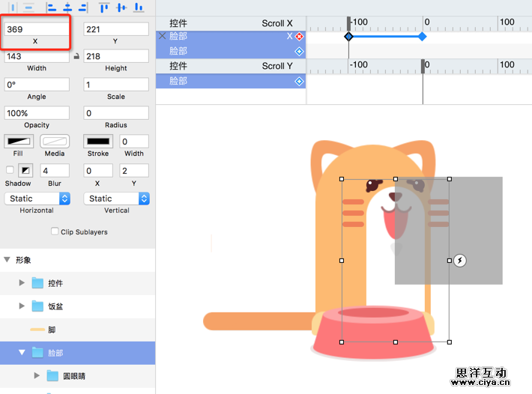Click the Height field showing 218

pyautogui.click(x=116, y=56)
